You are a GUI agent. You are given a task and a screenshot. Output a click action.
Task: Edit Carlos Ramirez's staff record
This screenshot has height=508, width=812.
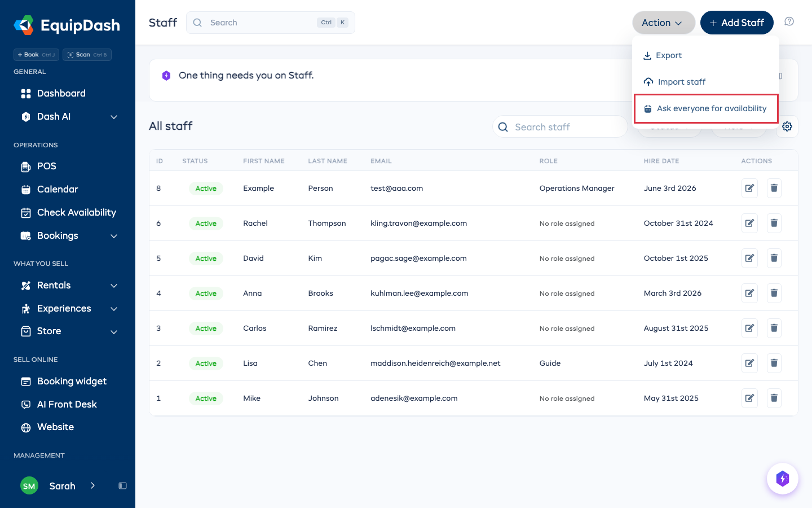749,328
